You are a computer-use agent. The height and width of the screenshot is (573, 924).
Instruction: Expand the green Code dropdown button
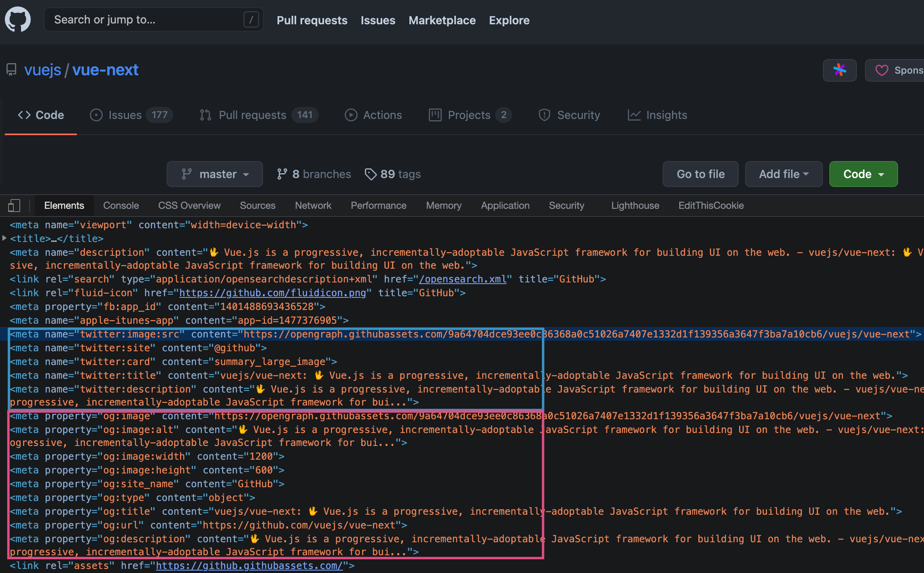coord(863,174)
